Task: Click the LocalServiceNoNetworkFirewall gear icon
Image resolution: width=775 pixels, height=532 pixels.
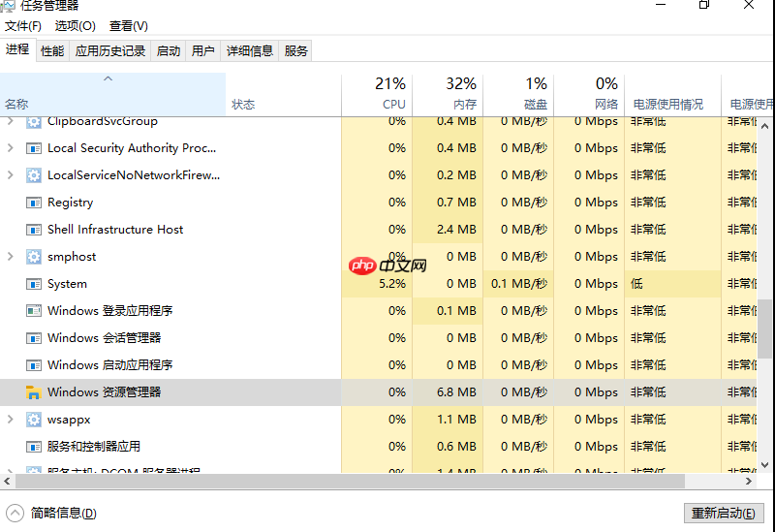Action: [34, 175]
